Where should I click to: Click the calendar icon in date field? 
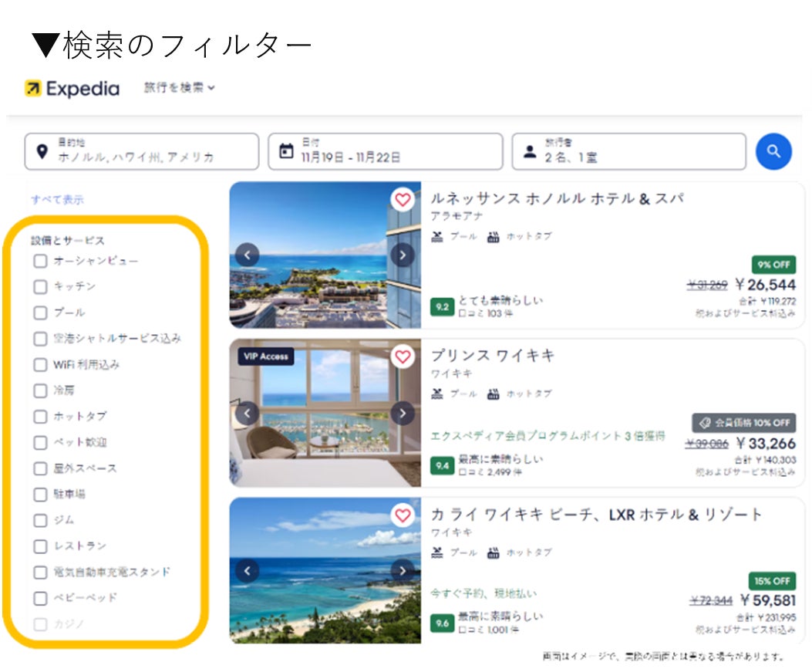pyautogui.click(x=286, y=150)
